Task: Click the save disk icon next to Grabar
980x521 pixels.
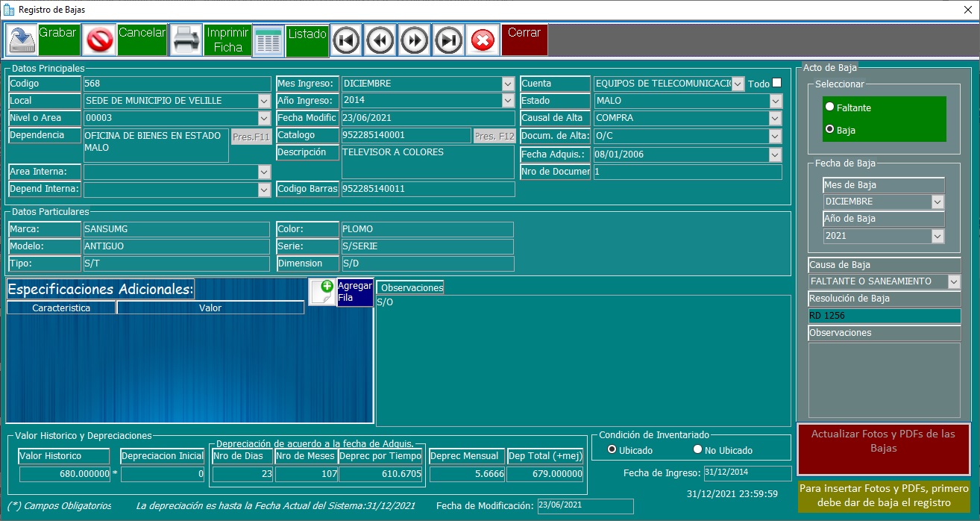Action: [22, 40]
